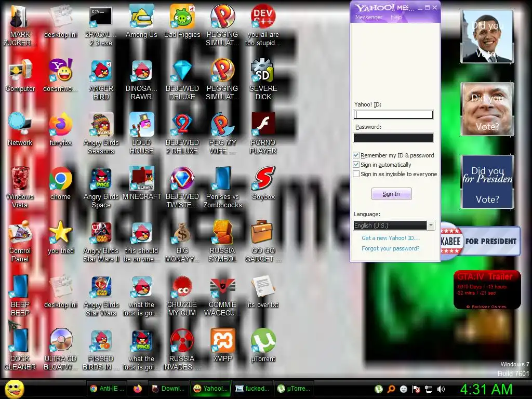Select the BEJEWED 2 DELUXE icon
This screenshot has height=399, width=532.
pyautogui.click(x=182, y=134)
